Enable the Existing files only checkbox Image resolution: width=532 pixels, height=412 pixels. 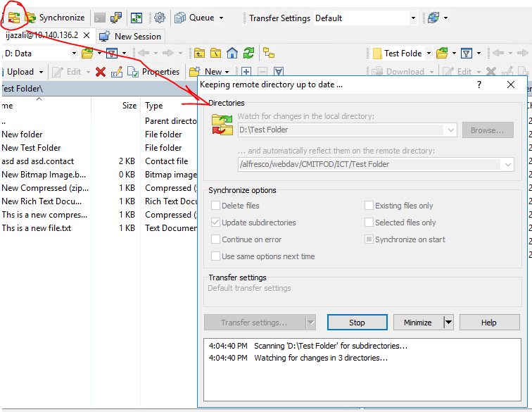(369, 206)
